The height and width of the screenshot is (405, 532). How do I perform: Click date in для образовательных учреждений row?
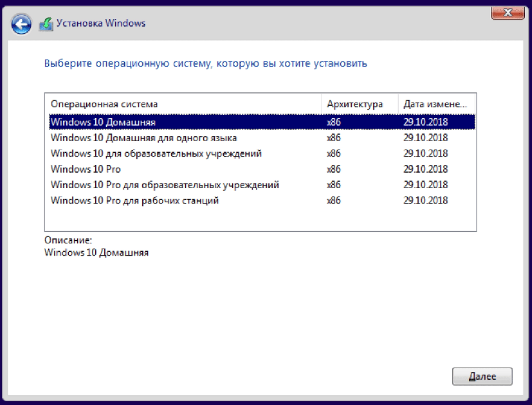click(x=426, y=153)
